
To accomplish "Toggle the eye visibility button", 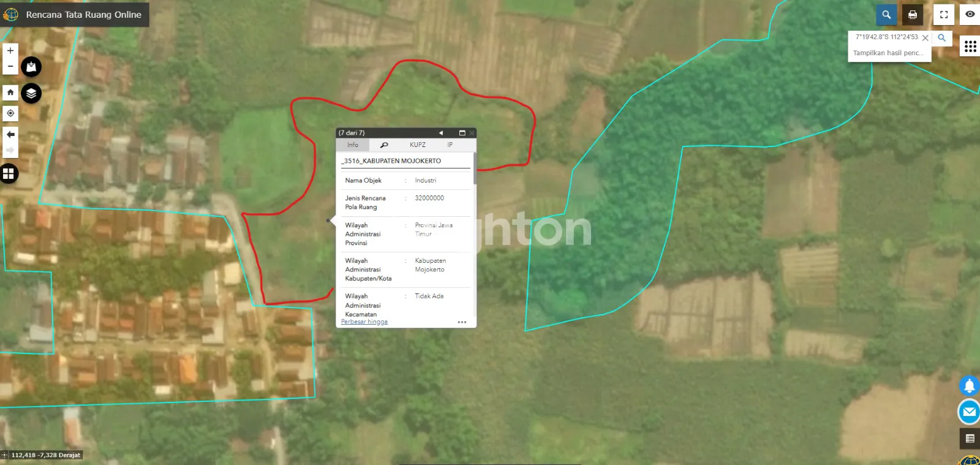I will pos(970,14).
